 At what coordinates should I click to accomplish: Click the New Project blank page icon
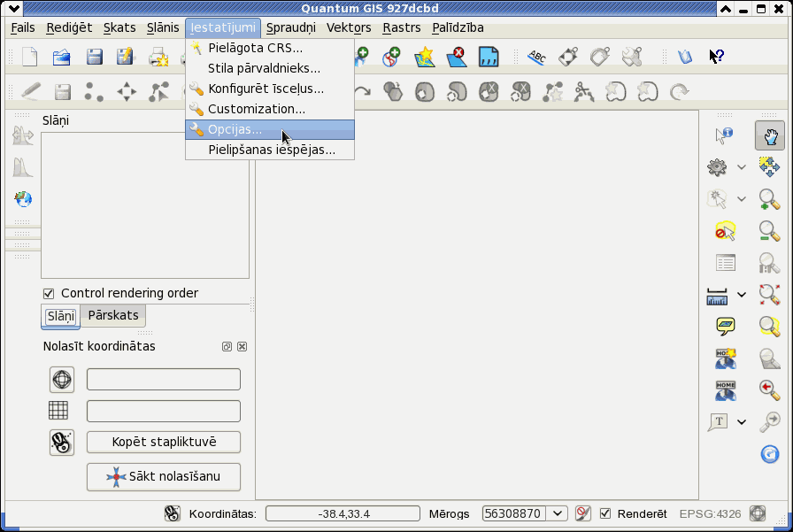click(30, 57)
